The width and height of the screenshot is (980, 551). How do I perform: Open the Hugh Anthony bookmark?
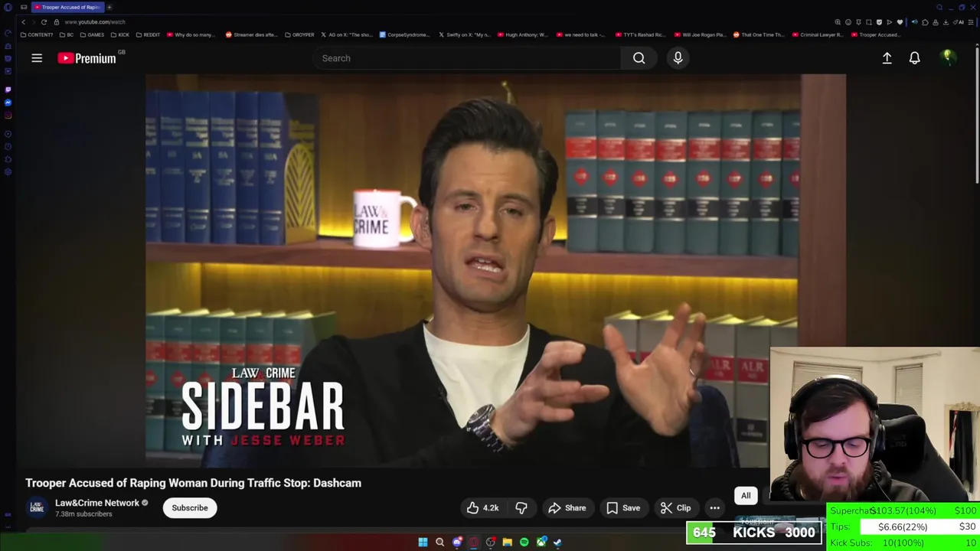(x=523, y=34)
